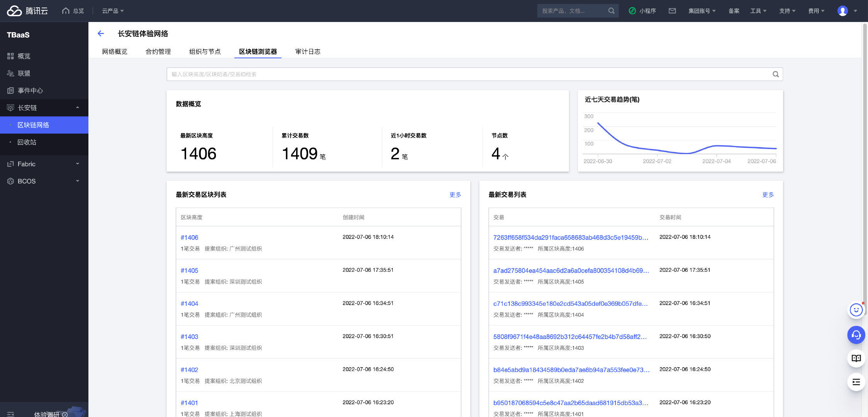Image resolution: width=868 pixels, height=417 pixels.
Task: Click the block height/hash search input field
Action: click(463, 74)
